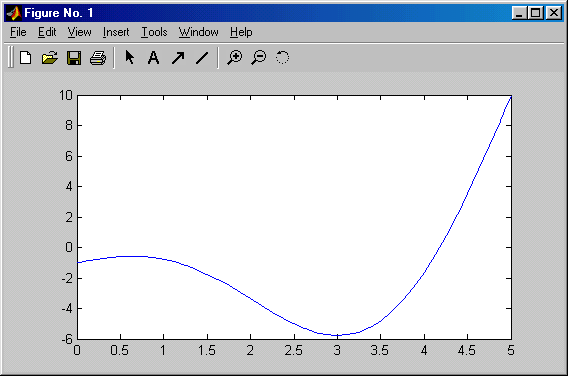The height and width of the screenshot is (376, 568).
Task: Open the Insert menu
Action: 116,32
